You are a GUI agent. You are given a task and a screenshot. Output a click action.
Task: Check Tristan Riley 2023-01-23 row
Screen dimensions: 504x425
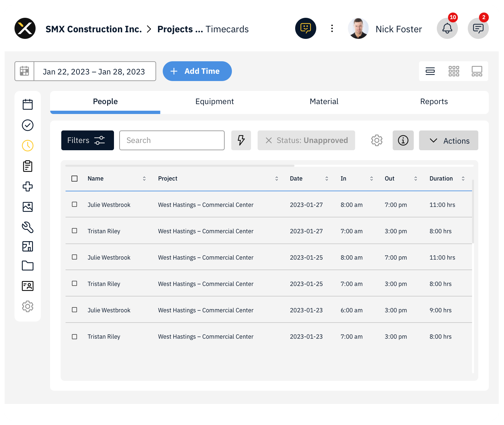(x=74, y=337)
